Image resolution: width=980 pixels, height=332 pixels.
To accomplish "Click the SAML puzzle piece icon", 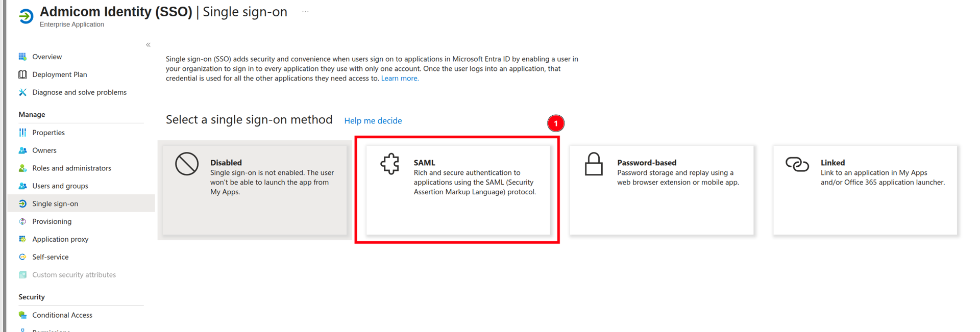I will point(390,164).
